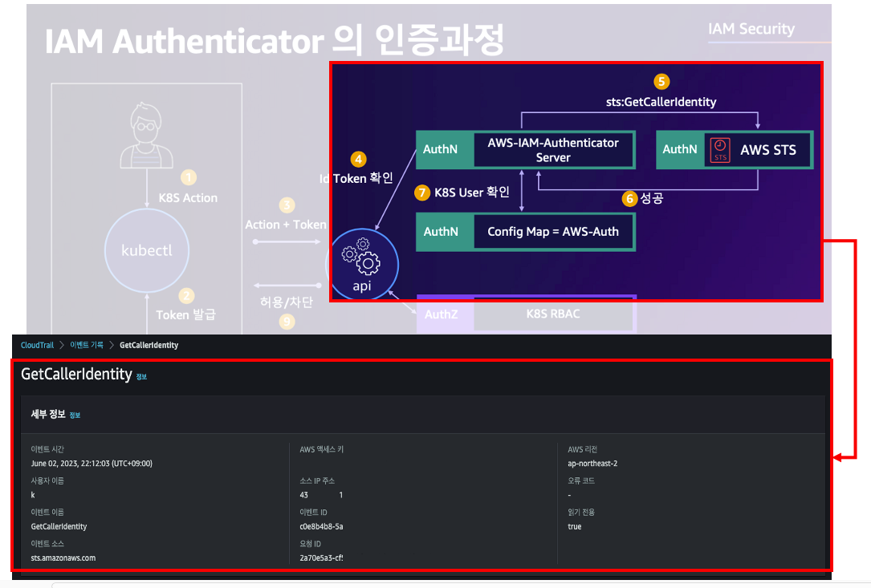This screenshot has width=871, height=588.
Task: Click the kubectl circle in the diagram
Action: tap(147, 250)
